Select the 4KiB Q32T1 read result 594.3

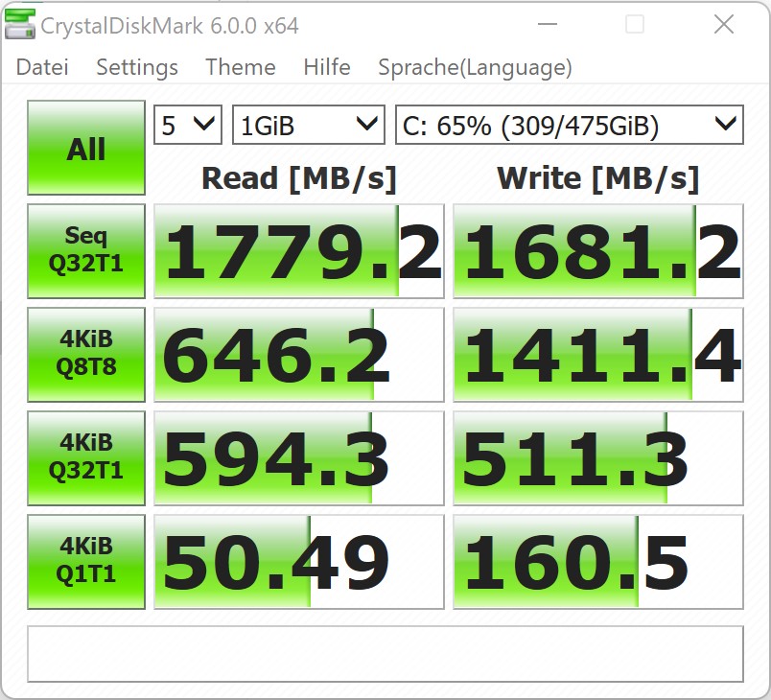point(299,458)
